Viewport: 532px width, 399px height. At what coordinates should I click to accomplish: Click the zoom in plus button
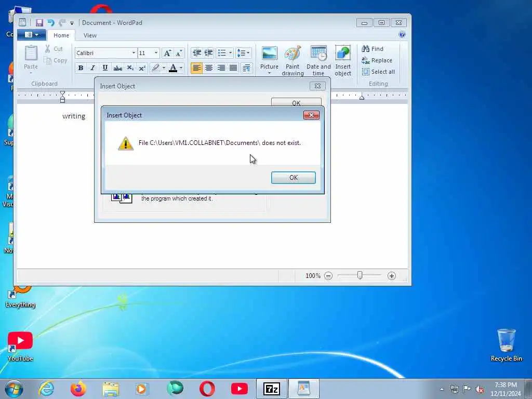pyautogui.click(x=392, y=276)
